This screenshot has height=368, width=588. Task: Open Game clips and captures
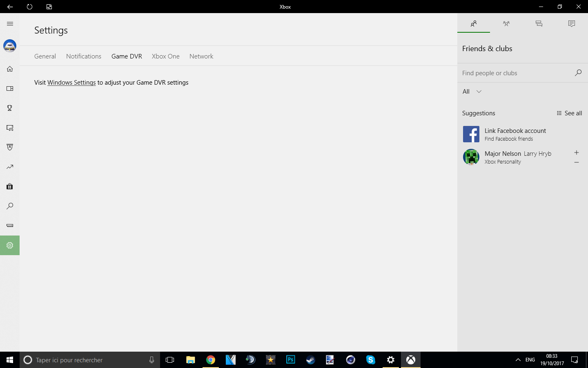10,128
